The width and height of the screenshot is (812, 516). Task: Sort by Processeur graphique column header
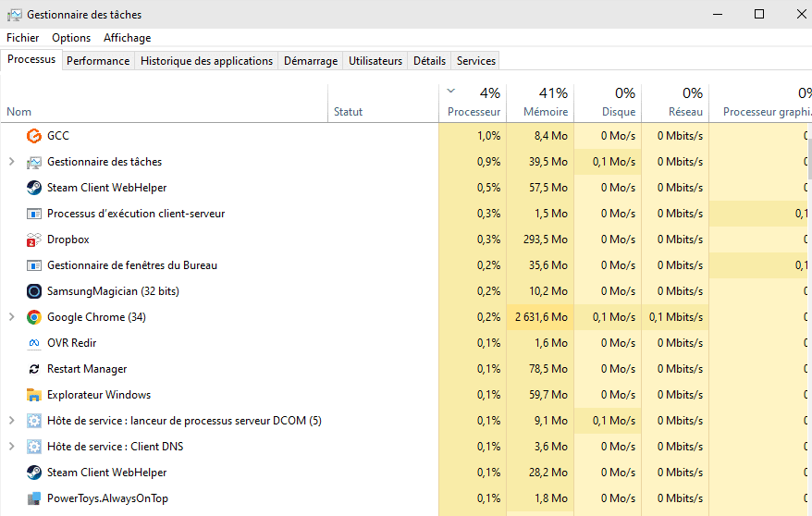point(760,104)
